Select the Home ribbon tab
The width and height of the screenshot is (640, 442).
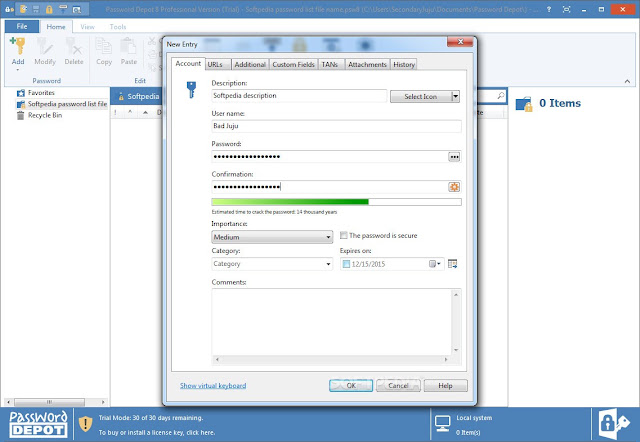click(x=56, y=27)
